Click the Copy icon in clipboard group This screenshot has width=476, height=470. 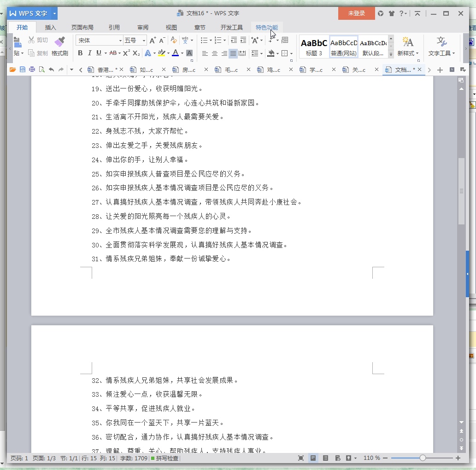coord(31,53)
